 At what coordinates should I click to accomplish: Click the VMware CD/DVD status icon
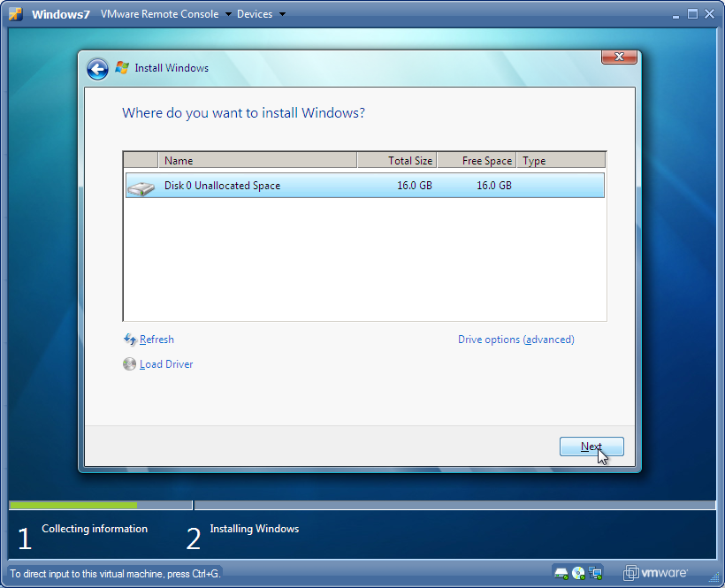[578, 574]
